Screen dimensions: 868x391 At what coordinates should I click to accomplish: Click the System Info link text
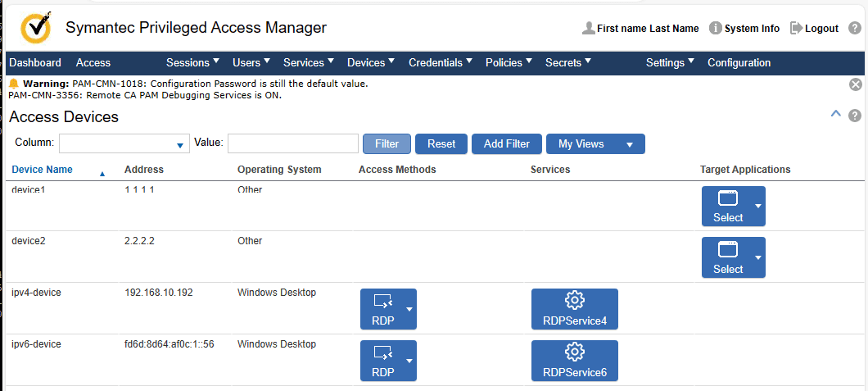tap(752, 28)
